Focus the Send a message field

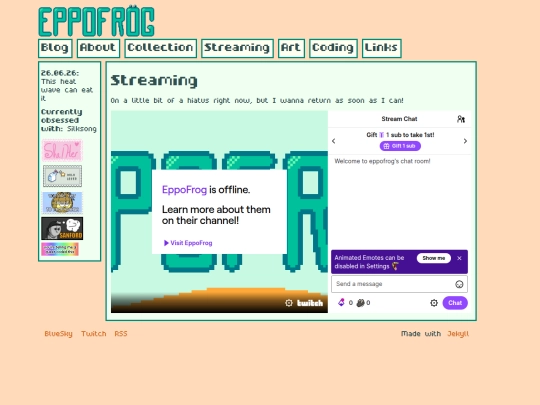point(399,284)
